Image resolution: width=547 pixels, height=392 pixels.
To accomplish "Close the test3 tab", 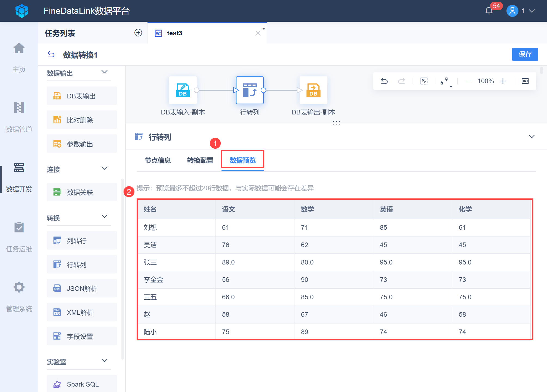I will point(258,33).
